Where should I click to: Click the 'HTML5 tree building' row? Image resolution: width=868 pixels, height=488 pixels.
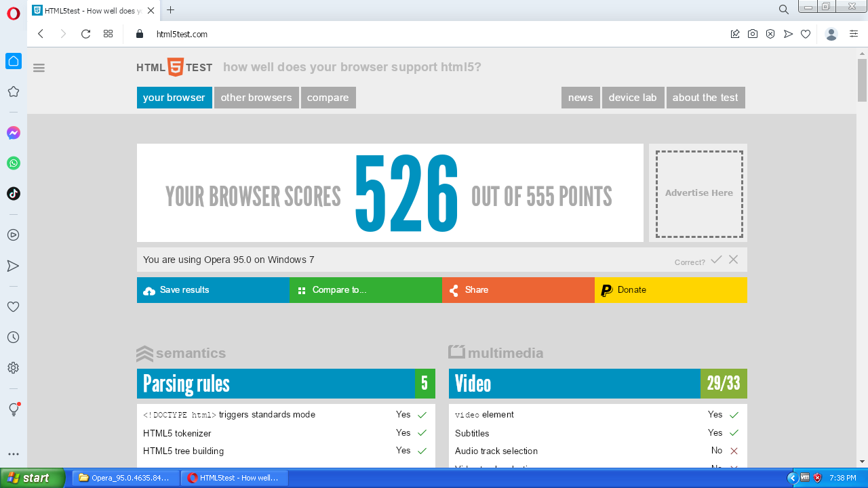click(286, 451)
